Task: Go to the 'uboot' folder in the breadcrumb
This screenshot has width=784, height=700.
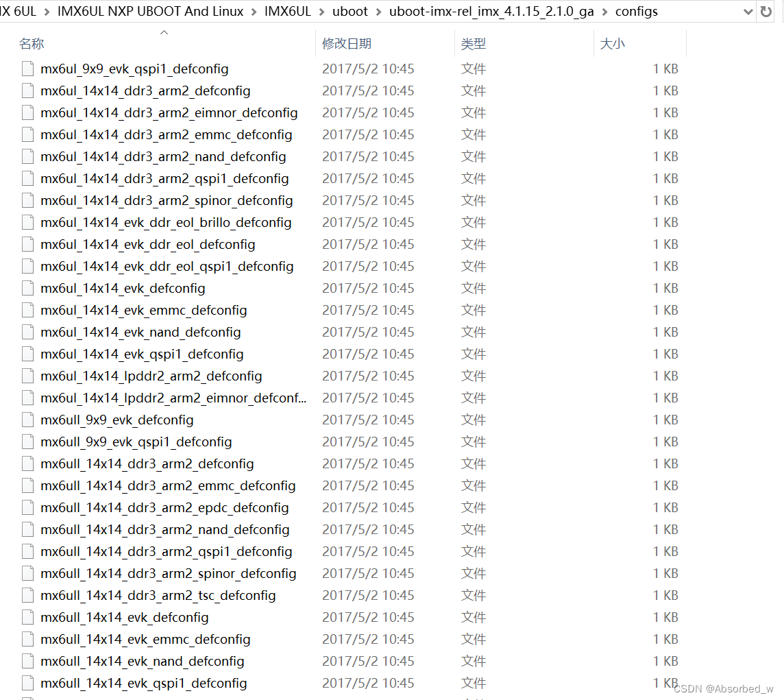Action: click(x=350, y=12)
